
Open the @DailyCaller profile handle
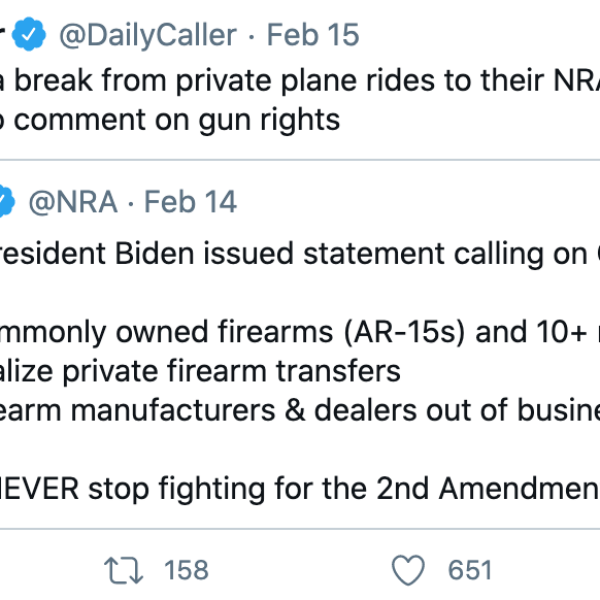pos(148,35)
